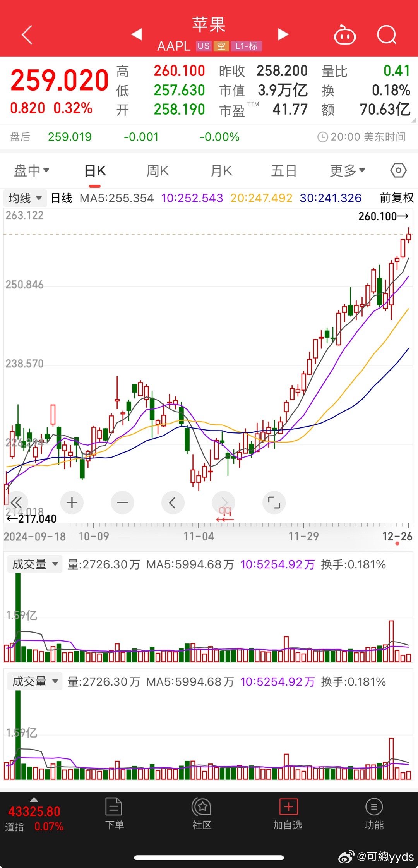
Task: Tap the 10:252.543 moving average value
Action: click(192, 198)
